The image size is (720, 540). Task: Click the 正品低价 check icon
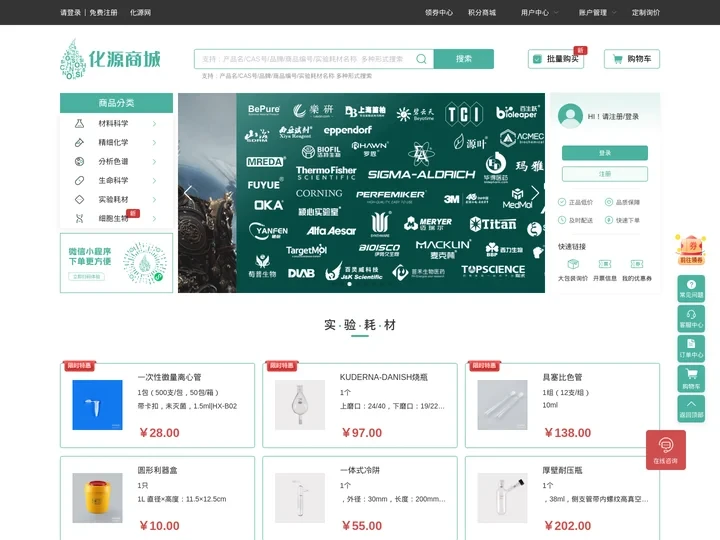(562, 202)
